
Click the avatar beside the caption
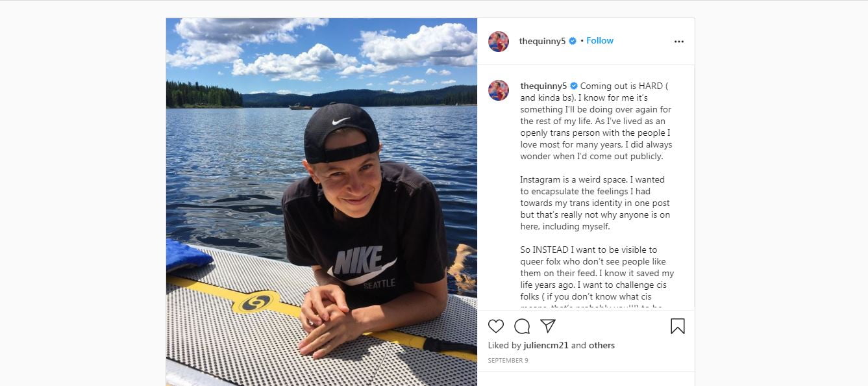click(499, 91)
